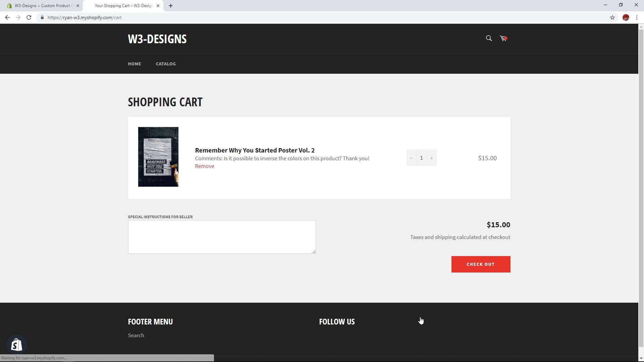The height and width of the screenshot is (362, 644).
Task: Click the CHECK OUT button
Action: (481, 264)
